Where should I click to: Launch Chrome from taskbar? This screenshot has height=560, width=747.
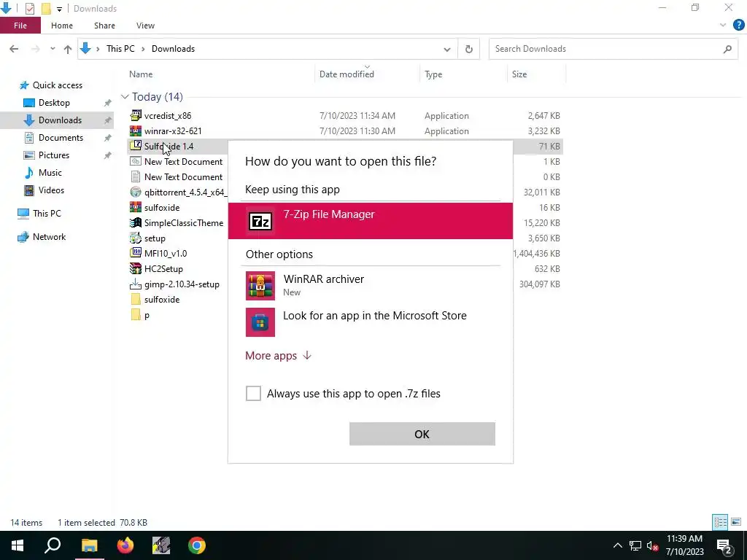coord(196,545)
